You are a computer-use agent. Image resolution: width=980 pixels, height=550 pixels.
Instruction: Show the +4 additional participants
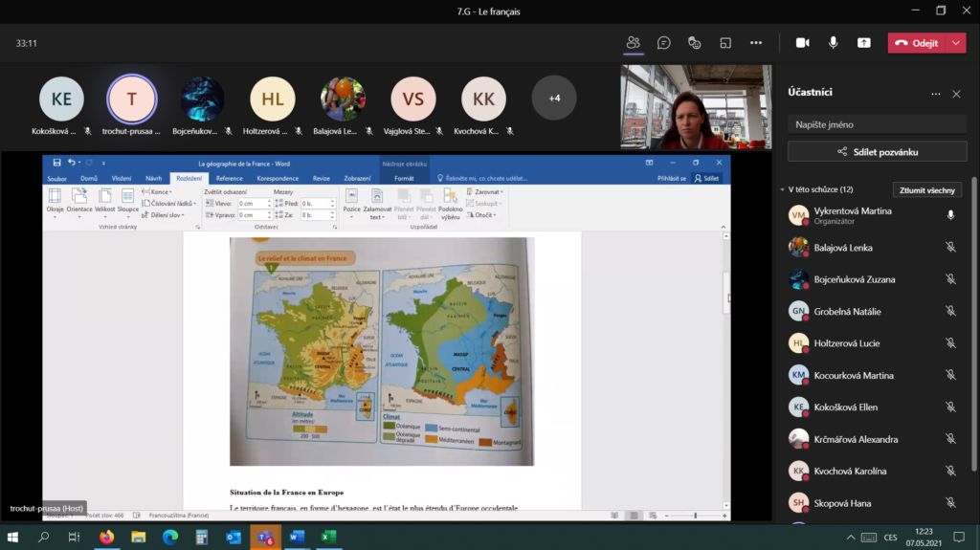[x=554, y=98]
